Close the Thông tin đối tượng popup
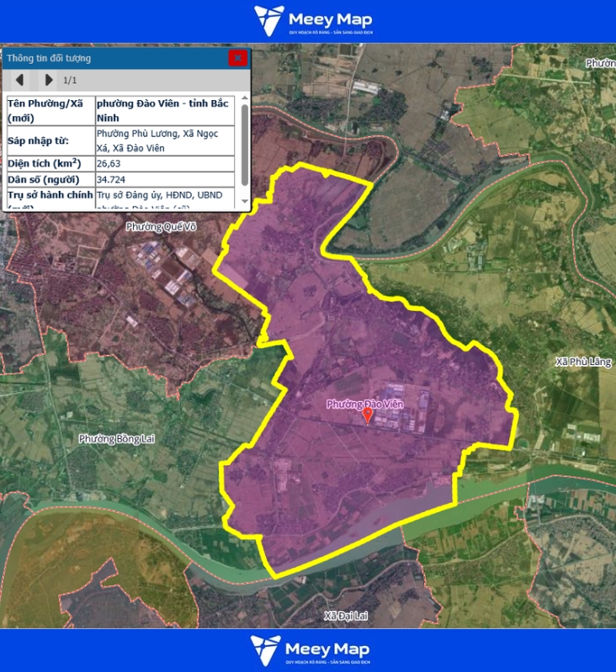The image size is (616, 672). click(x=238, y=58)
